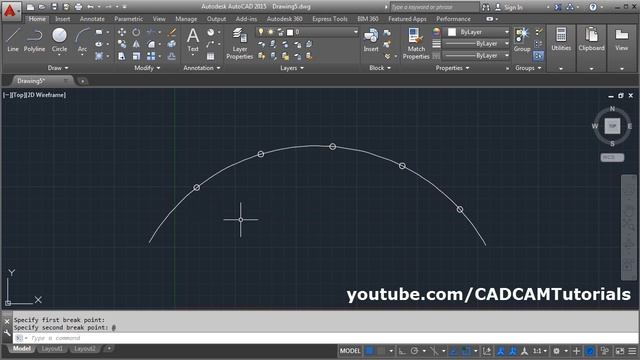Expand the Modify panel

click(147, 68)
